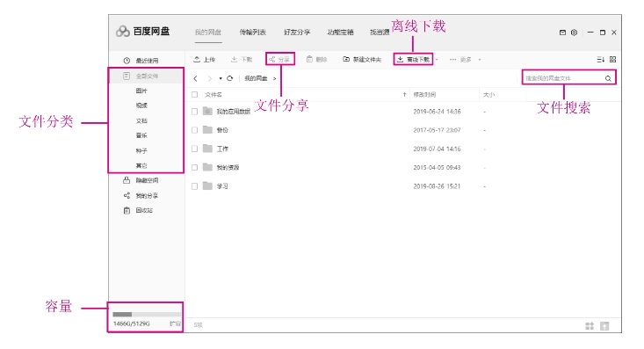Click 我的网盘 breadcrumb path link
Viewport: 644px width, 349px height.
(256, 78)
